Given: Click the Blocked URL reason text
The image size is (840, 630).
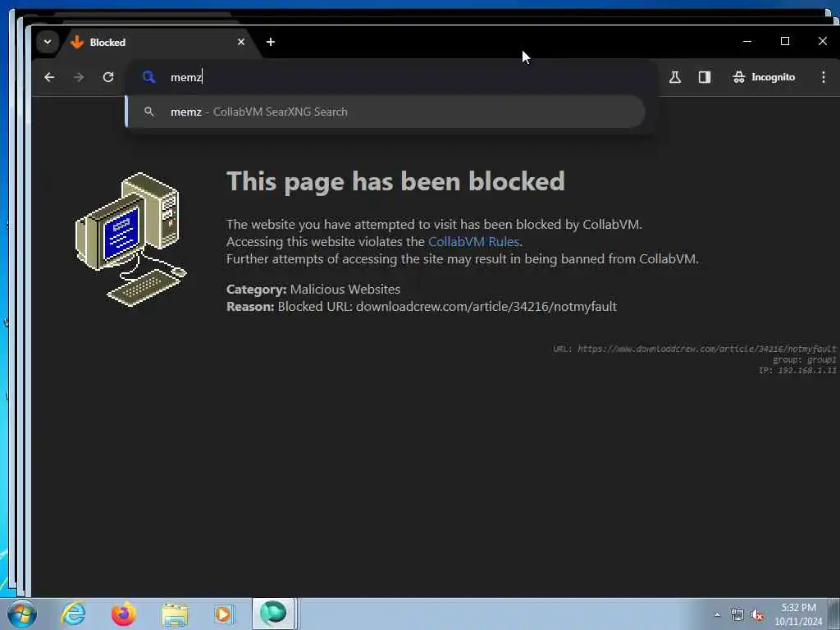Looking at the screenshot, I should point(422,307).
